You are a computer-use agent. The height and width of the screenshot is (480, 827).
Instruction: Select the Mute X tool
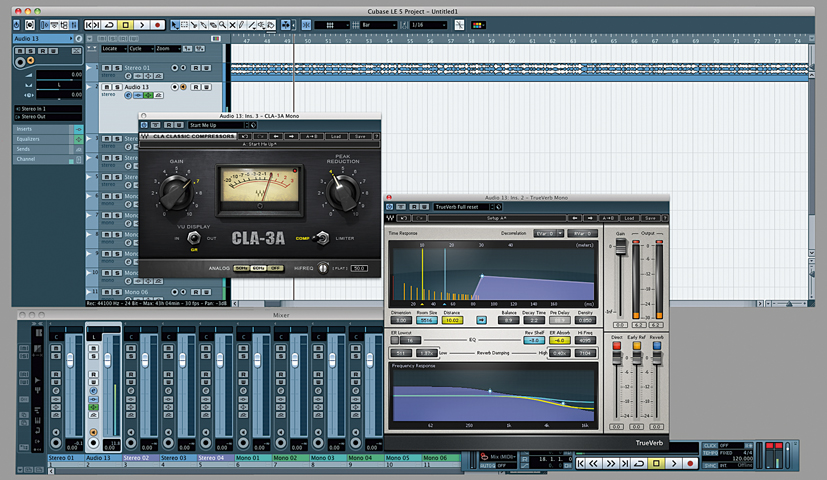click(x=232, y=25)
